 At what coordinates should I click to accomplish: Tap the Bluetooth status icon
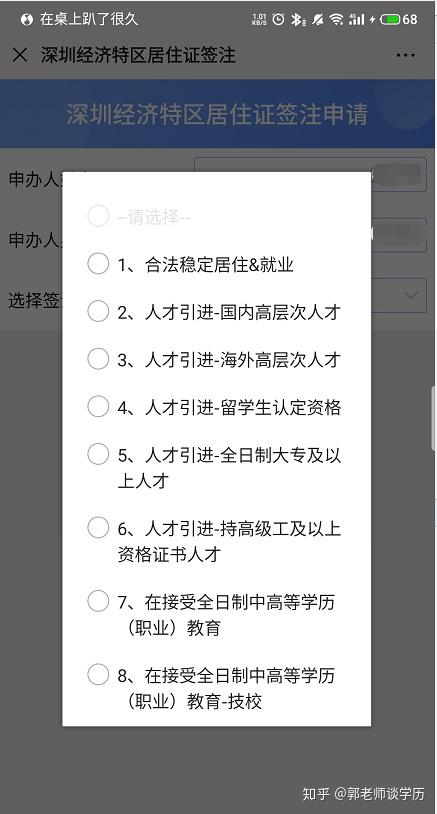(297, 20)
